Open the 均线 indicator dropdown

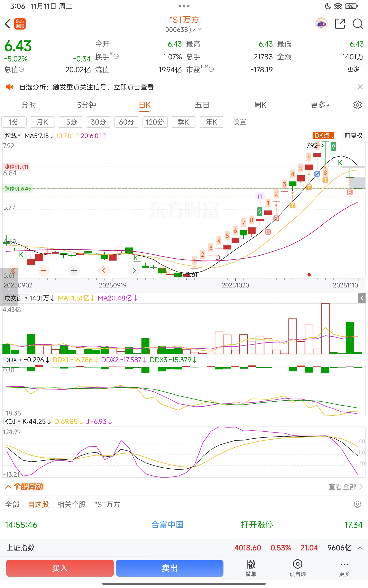click(x=13, y=136)
